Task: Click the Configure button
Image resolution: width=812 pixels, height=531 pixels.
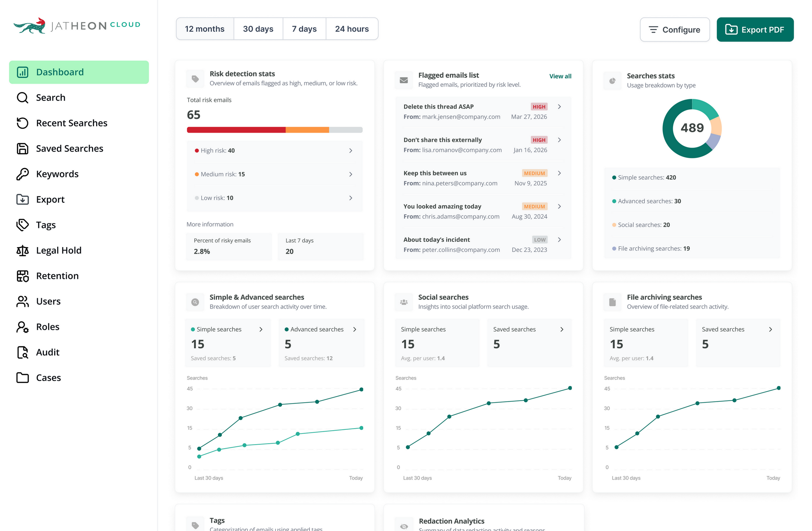Action: coord(675,30)
